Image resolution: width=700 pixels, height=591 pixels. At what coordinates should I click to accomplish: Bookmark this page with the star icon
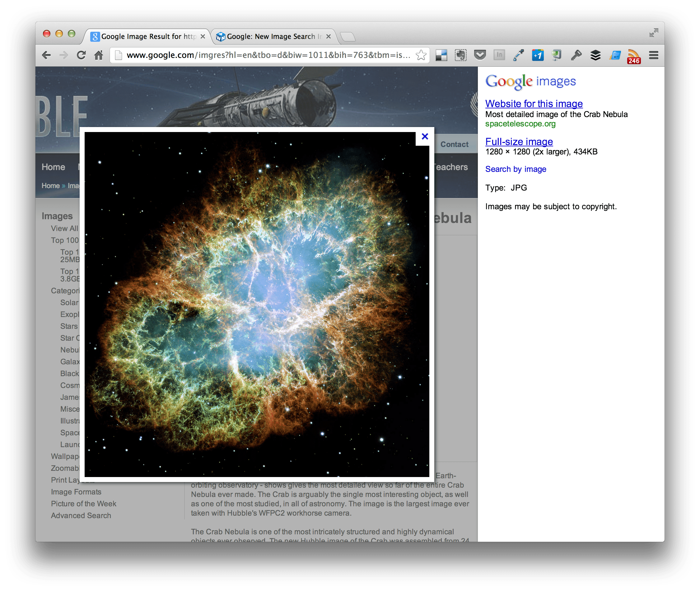(421, 55)
